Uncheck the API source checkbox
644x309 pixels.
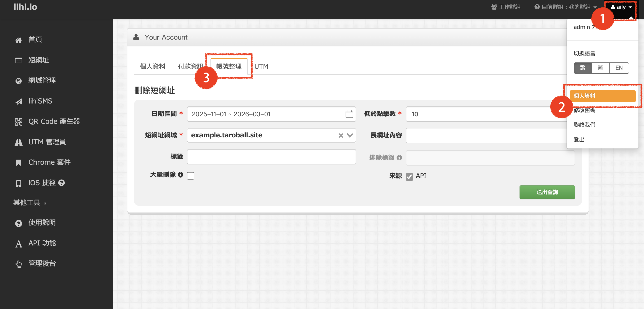pyautogui.click(x=409, y=176)
